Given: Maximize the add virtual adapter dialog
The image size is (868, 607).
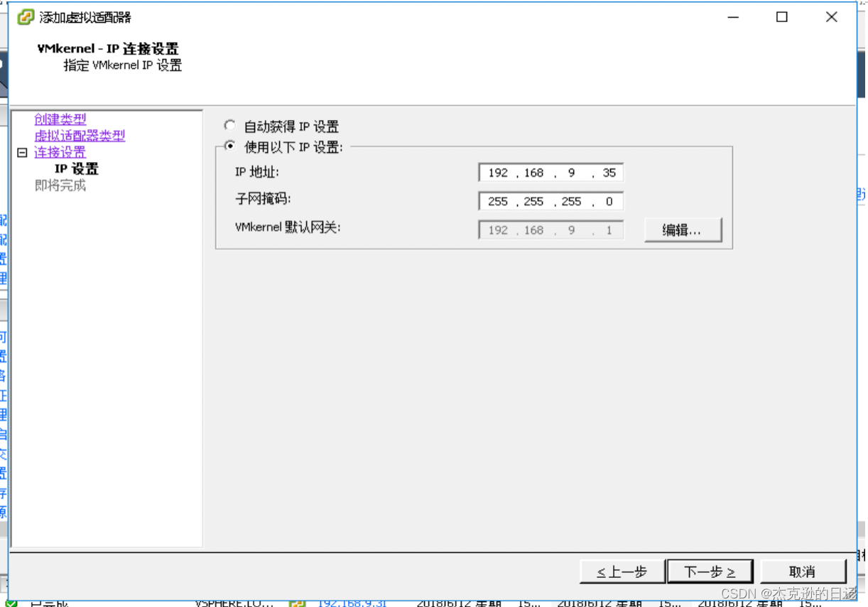Looking at the screenshot, I should [781, 17].
